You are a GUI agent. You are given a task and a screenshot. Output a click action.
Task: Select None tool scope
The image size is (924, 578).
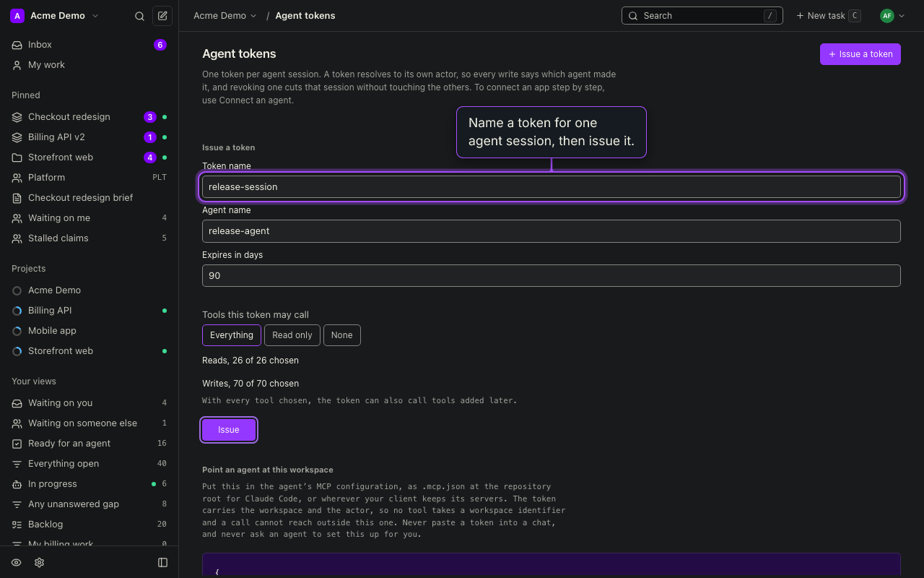[x=342, y=335]
